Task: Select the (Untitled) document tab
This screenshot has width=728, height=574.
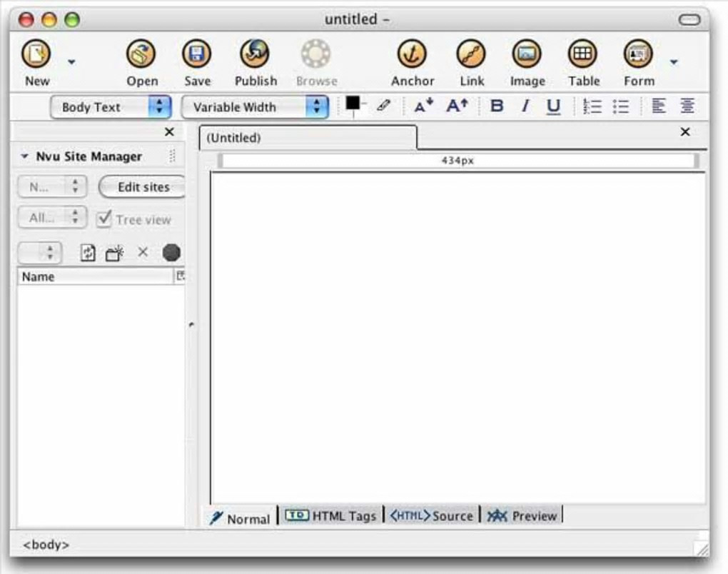Action: pos(308,138)
